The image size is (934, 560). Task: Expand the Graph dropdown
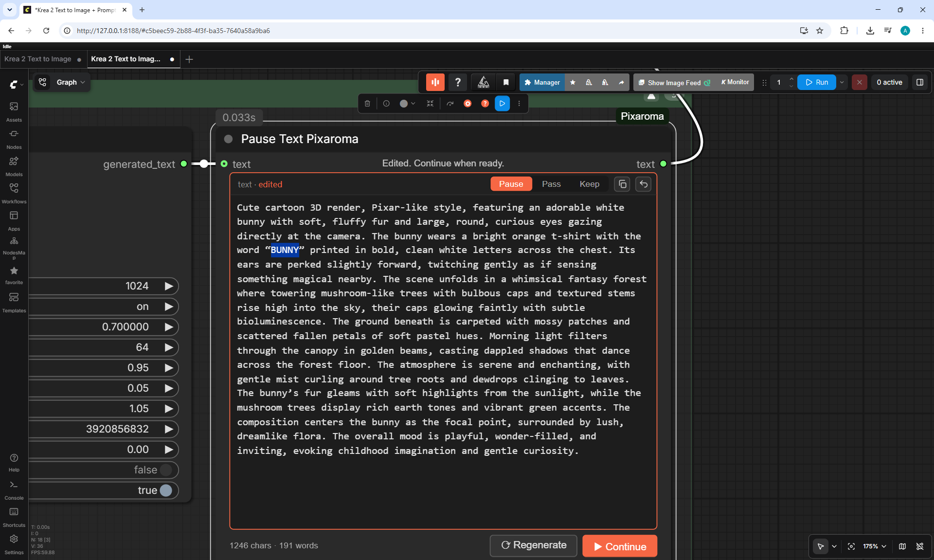click(x=71, y=82)
